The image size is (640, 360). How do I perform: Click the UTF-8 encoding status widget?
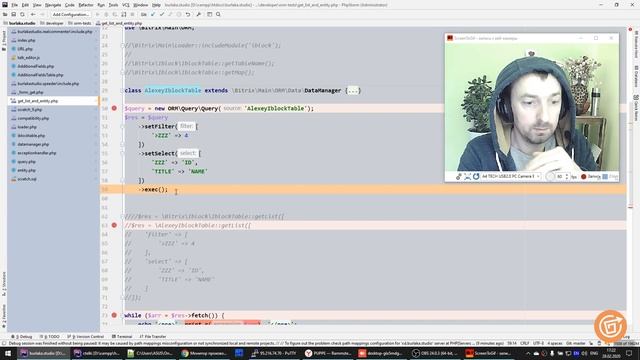pos(538,343)
